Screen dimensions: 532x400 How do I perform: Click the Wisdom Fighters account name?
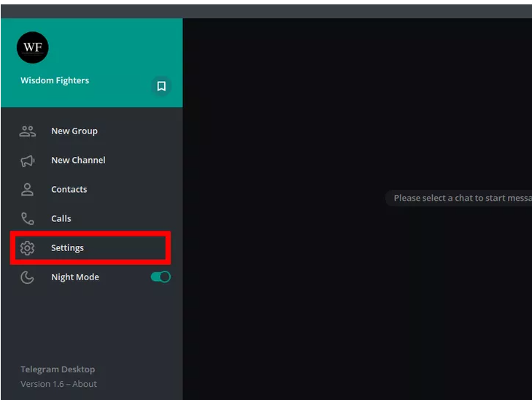pos(55,81)
